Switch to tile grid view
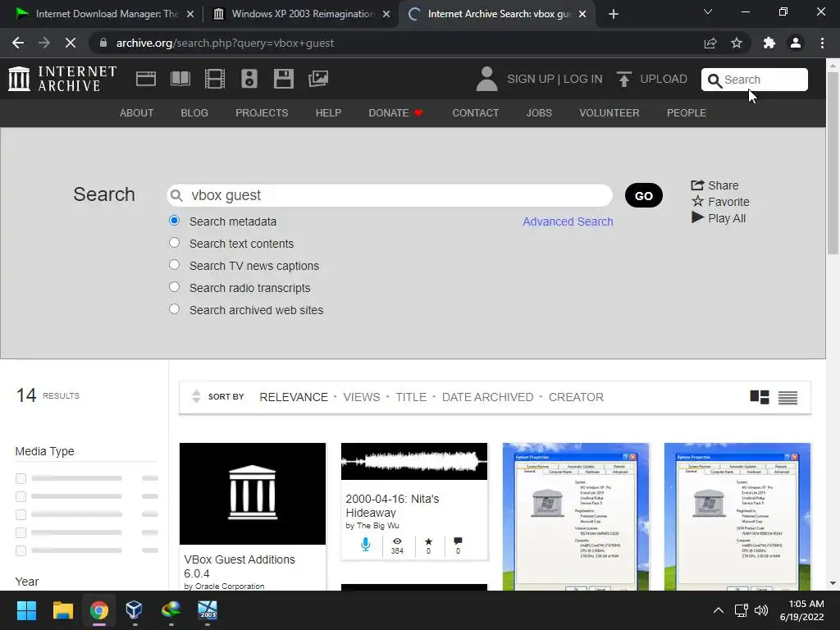The width and height of the screenshot is (840, 630). click(759, 397)
